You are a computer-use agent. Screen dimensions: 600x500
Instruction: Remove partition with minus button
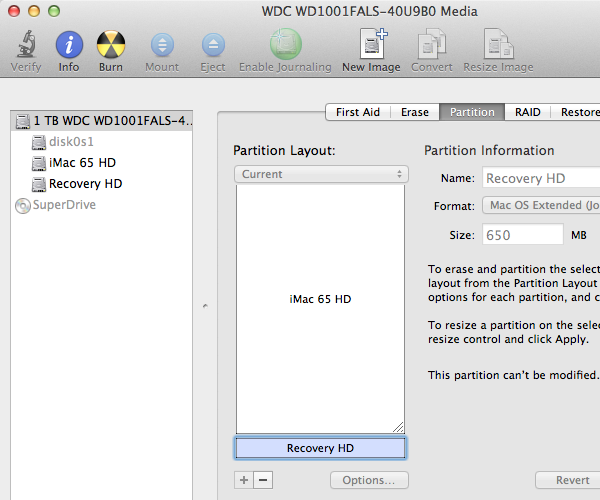point(263,480)
